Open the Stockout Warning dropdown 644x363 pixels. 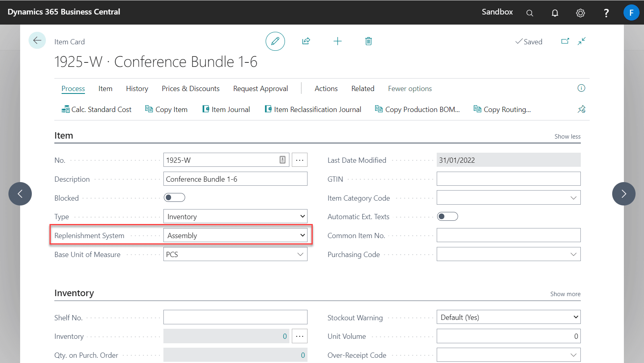[x=509, y=317]
